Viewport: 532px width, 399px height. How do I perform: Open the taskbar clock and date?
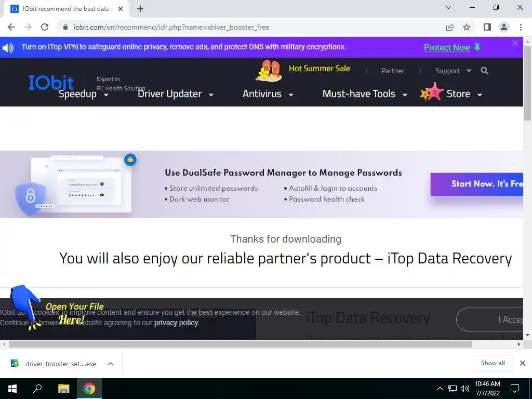(487, 389)
